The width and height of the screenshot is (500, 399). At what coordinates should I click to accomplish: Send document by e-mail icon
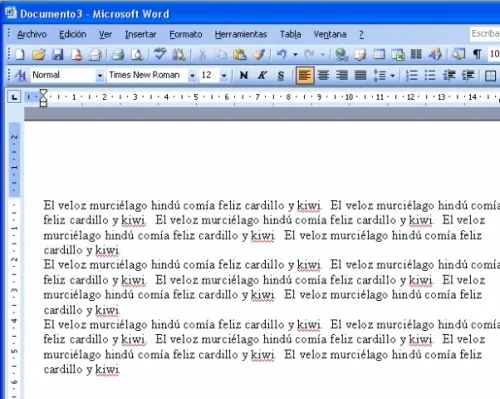pos(95,54)
